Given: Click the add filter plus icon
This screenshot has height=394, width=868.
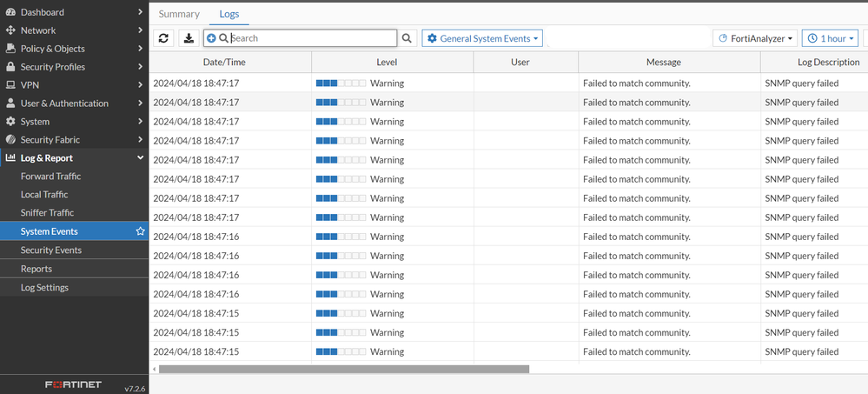Looking at the screenshot, I should point(211,38).
